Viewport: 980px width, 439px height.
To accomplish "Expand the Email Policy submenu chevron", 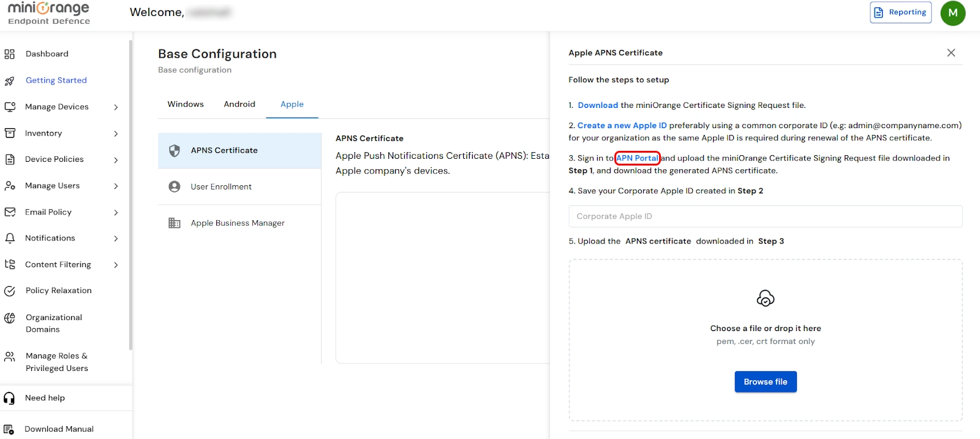I will pos(116,213).
